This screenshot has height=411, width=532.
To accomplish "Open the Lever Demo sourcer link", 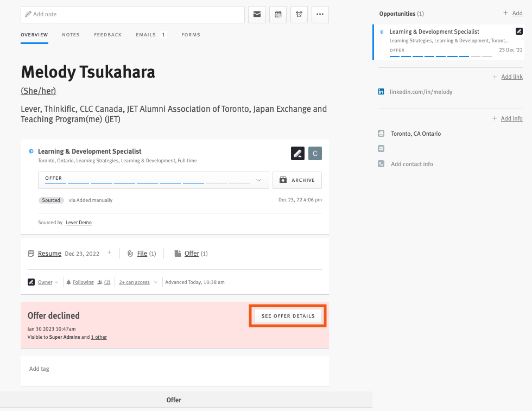I will (78, 222).
